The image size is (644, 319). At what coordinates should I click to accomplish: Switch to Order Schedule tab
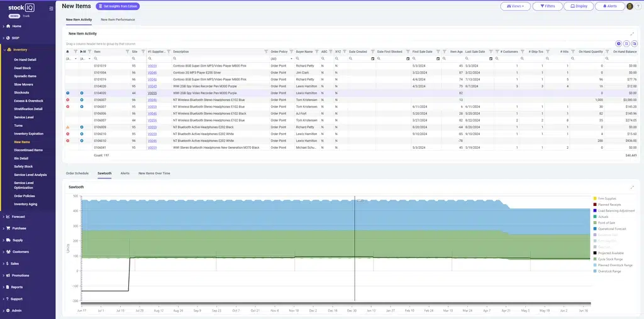77,173
